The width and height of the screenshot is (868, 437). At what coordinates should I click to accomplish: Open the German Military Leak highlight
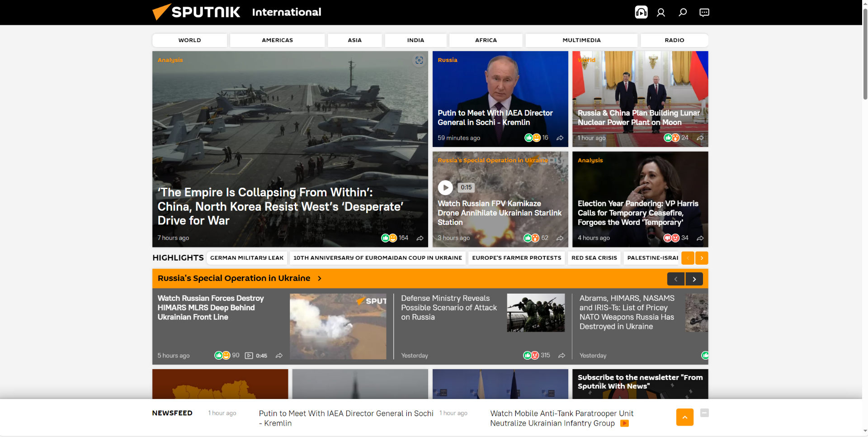pos(247,258)
